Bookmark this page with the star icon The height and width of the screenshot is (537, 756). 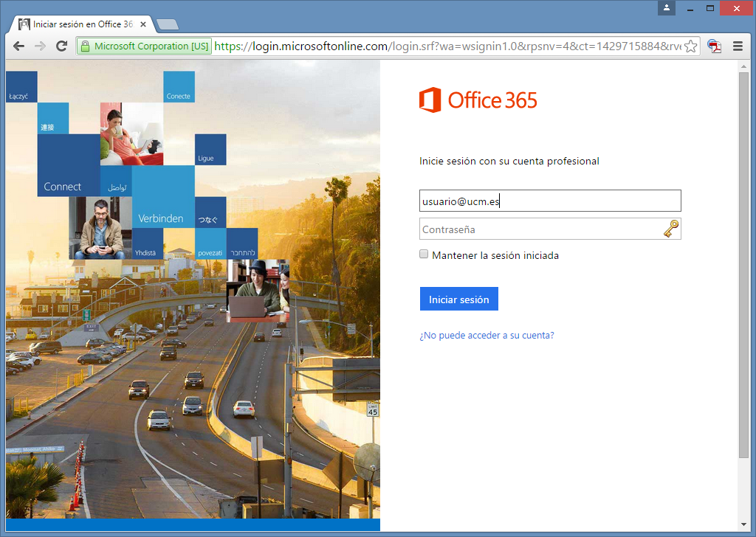coord(690,46)
